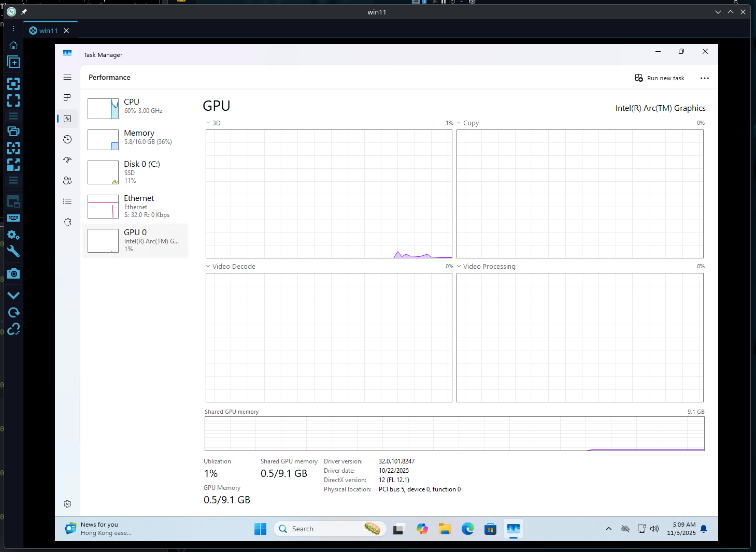Select Ethernet in the performance list
The image size is (756, 552).
coord(135,206)
